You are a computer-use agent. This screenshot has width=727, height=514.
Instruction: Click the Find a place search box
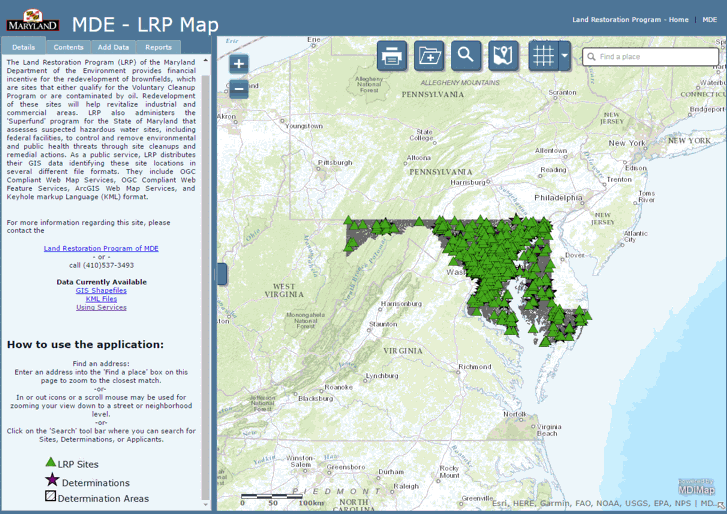click(655, 57)
